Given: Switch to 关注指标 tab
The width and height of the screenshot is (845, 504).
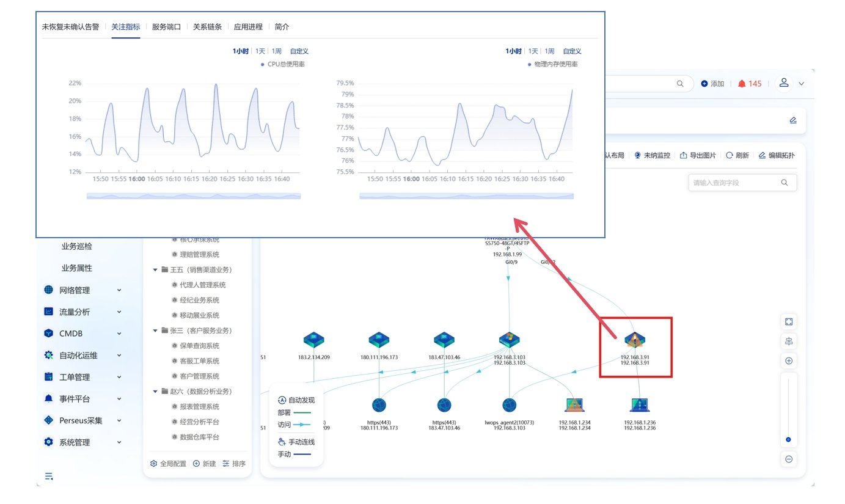Looking at the screenshot, I should [126, 27].
